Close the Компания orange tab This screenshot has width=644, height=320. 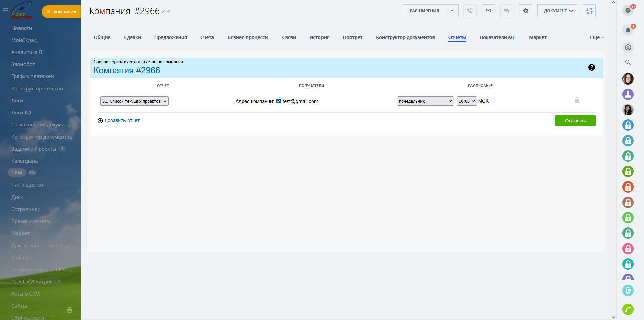[x=48, y=12]
